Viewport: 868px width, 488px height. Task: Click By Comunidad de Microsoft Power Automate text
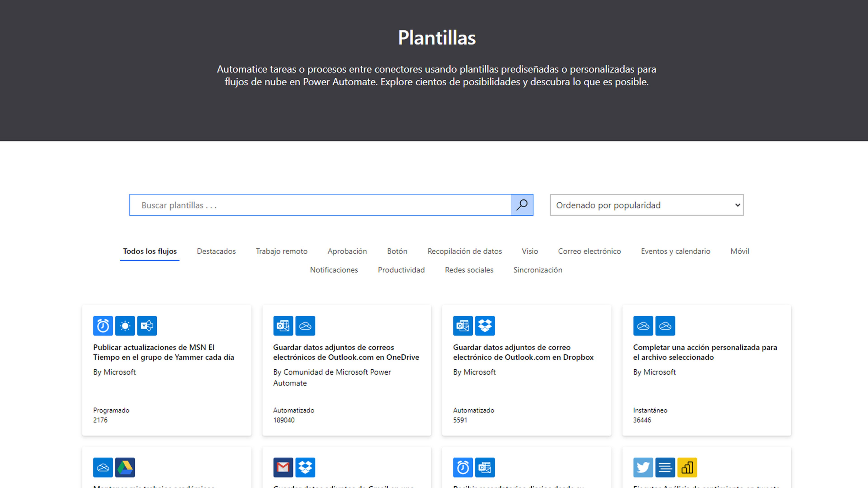coord(332,378)
